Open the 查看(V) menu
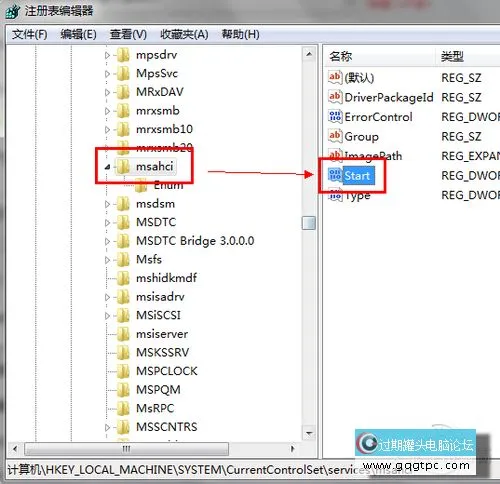Image resolution: width=500 pixels, height=484 pixels. click(128, 34)
